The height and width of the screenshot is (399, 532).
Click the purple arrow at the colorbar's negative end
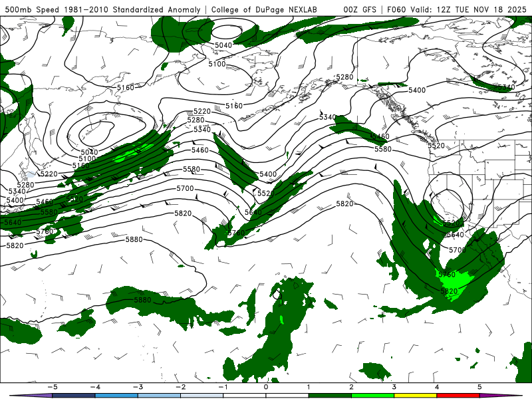pyautogui.click(x=31, y=396)
